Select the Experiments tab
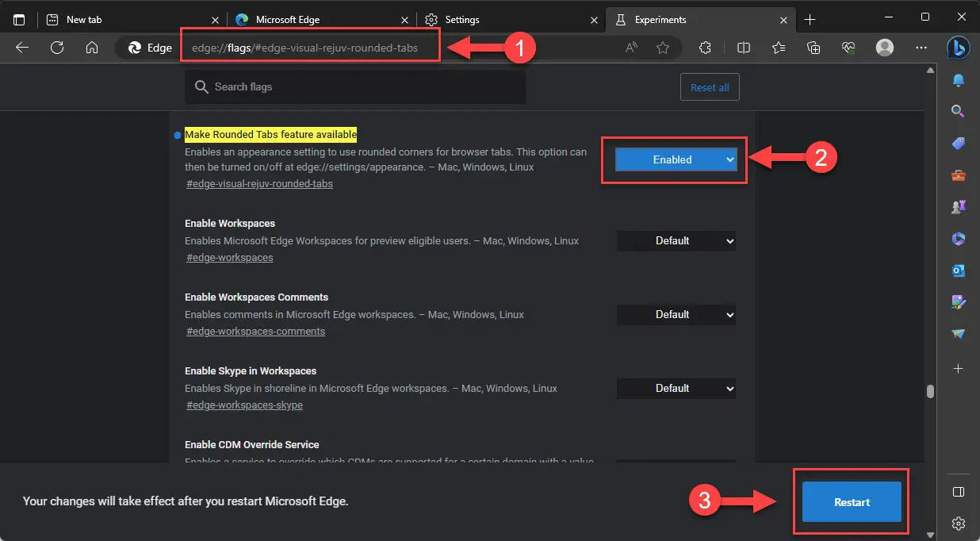Screen dimensions: 980x541 click(701, 20)
